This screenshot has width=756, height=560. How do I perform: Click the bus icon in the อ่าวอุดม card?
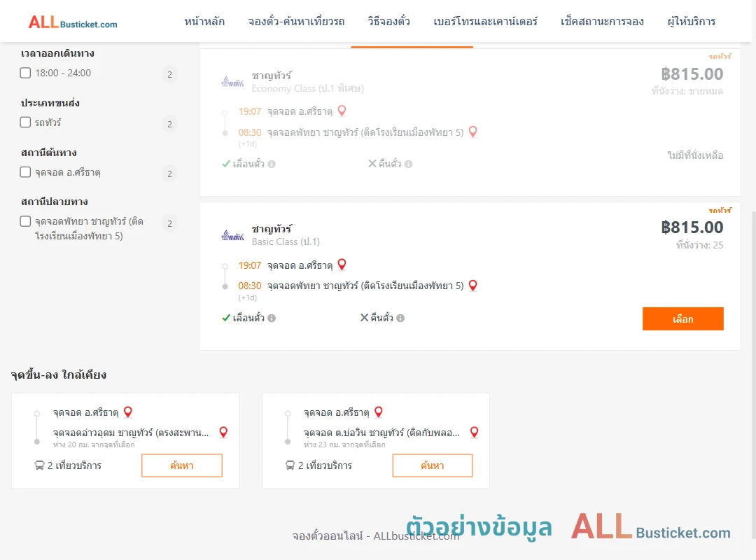point(39,465)
